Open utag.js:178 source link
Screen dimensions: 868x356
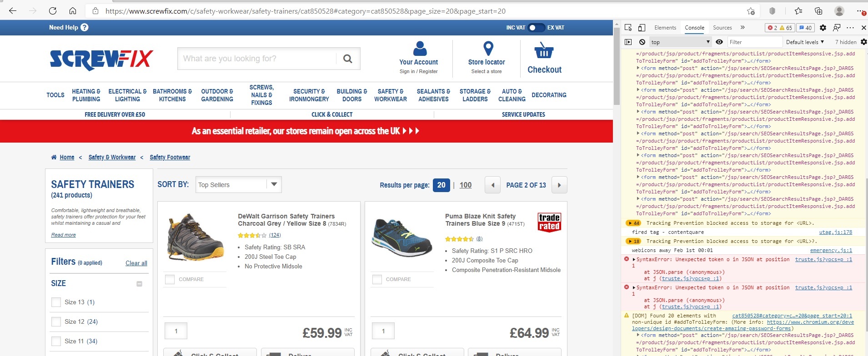click(x=836, y=232)
